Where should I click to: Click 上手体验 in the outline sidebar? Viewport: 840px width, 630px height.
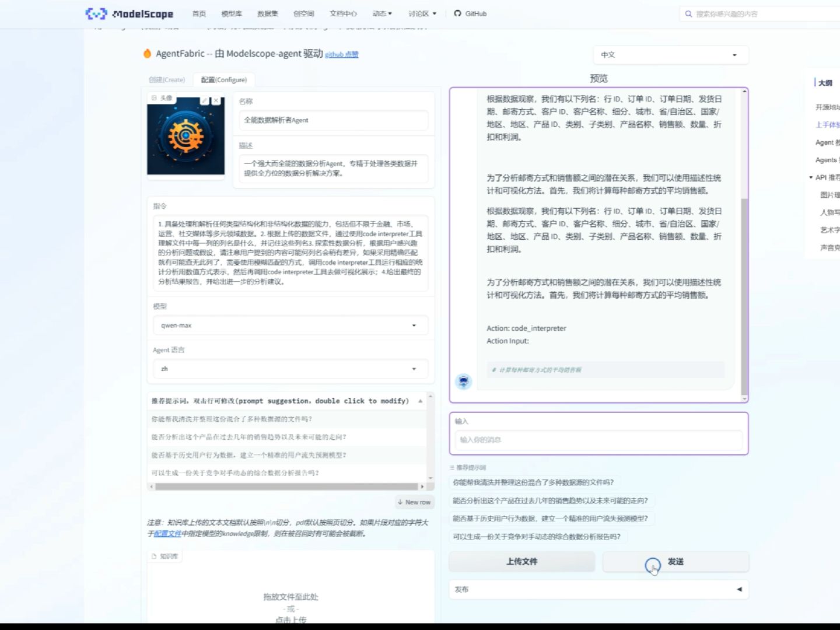(828, 125)
